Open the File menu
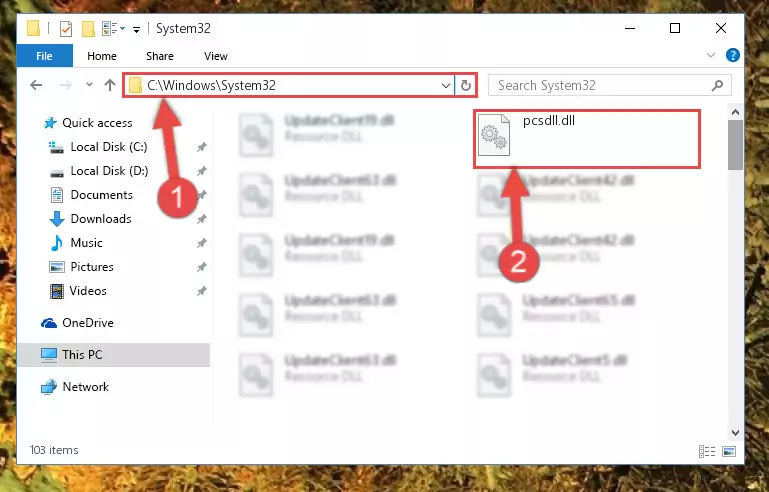The width and height of the screenshot is (769, 492). point(44,56)
